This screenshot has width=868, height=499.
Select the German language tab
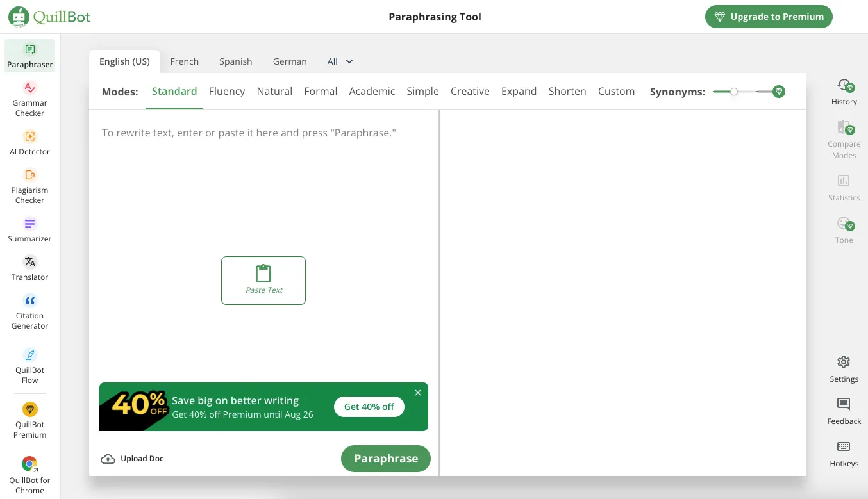click(290, 61)
